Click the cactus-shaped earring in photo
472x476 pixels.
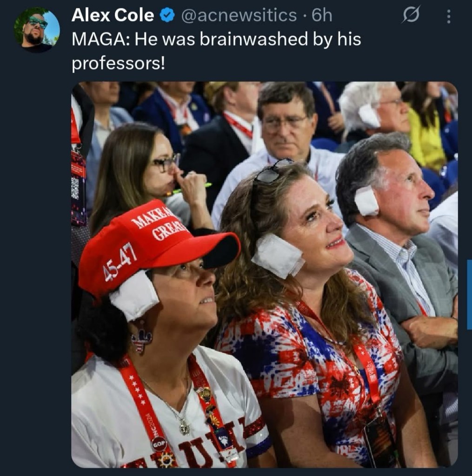click(x=141, y=339)
